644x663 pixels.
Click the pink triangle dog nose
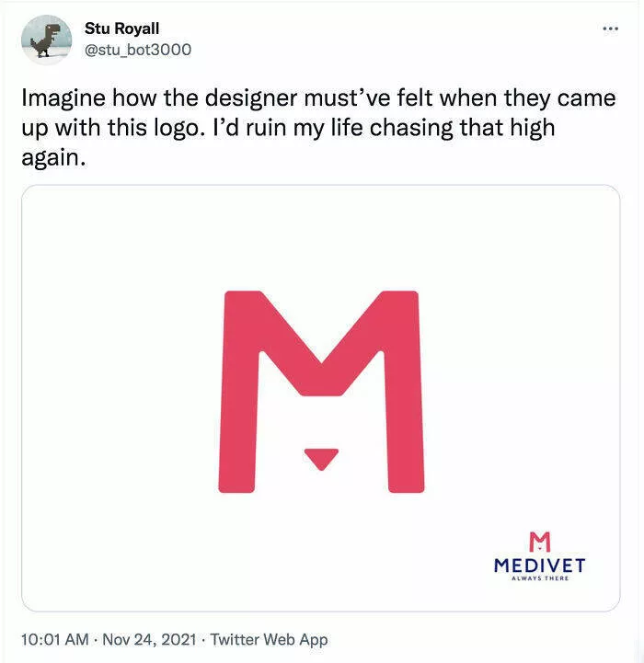point(320,457)
